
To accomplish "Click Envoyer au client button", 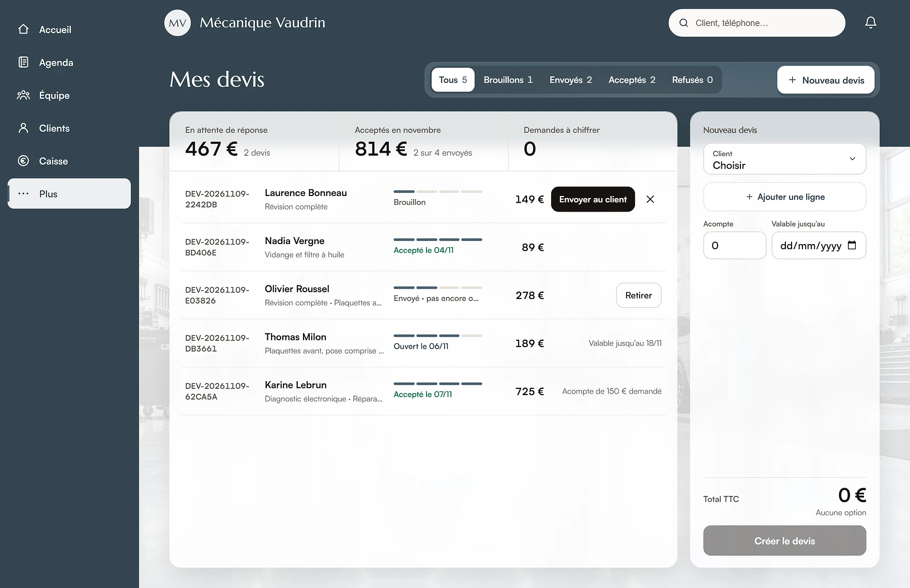I will (593, 199).
